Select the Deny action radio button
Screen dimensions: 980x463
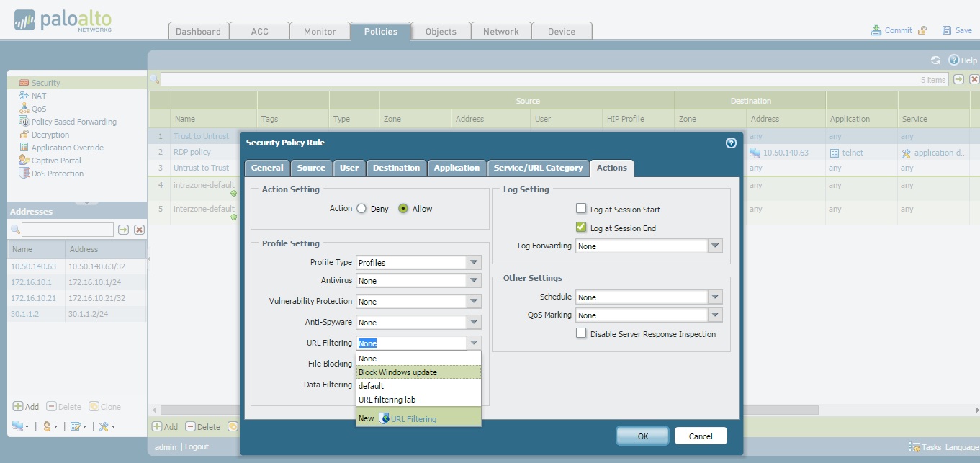pyautogui.click(x=361, y=209)
